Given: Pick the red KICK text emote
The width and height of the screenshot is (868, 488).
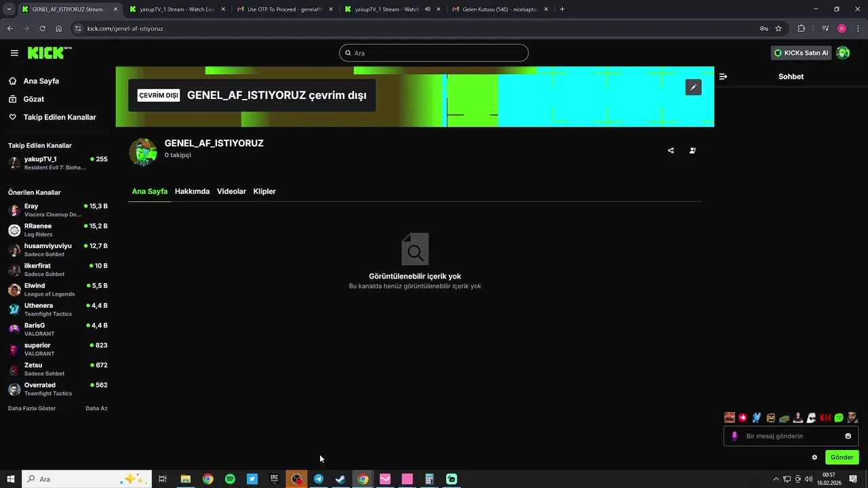Looking at the screenshot, I should click(x=825, y=418).
